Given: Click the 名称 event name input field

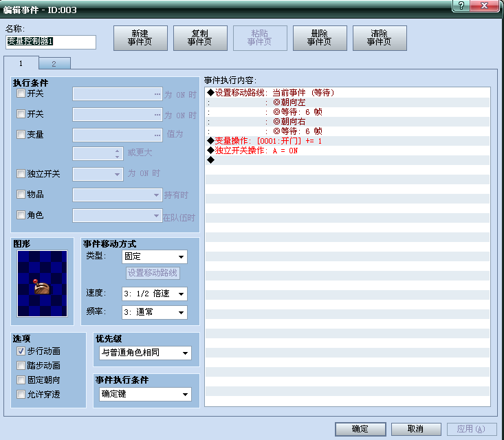Looking at the screenshot, I should pyautogui.click(x=50, y=42).
